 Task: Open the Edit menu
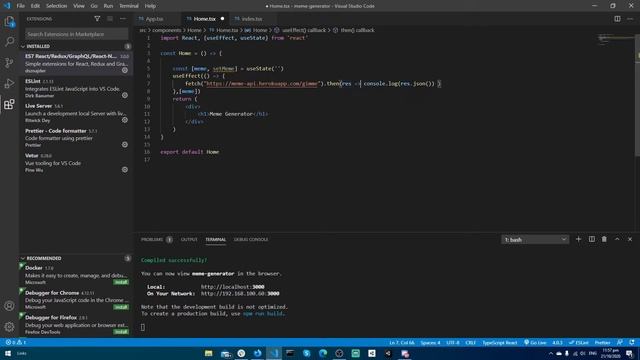(36, 6)
